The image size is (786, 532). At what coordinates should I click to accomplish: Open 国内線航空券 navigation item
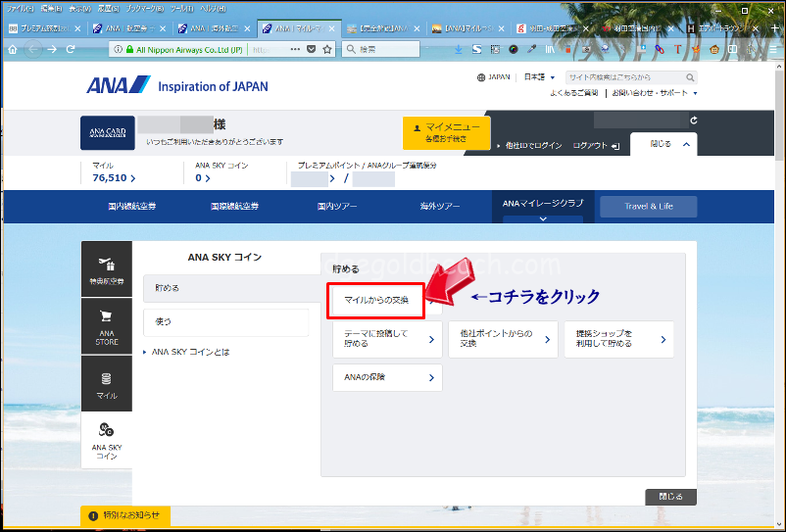(x=132, y=207)
